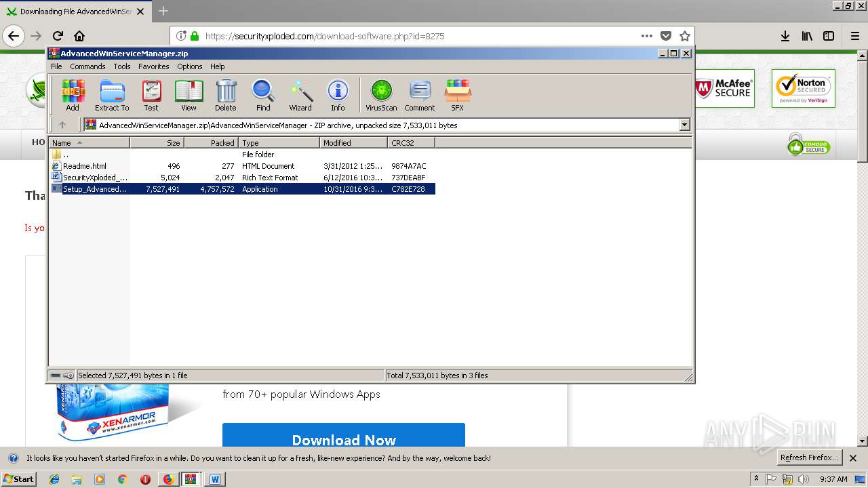Click Firefox back navigation arrow
The width and height of the screenshot is (868, 488).
pos(14,36)
